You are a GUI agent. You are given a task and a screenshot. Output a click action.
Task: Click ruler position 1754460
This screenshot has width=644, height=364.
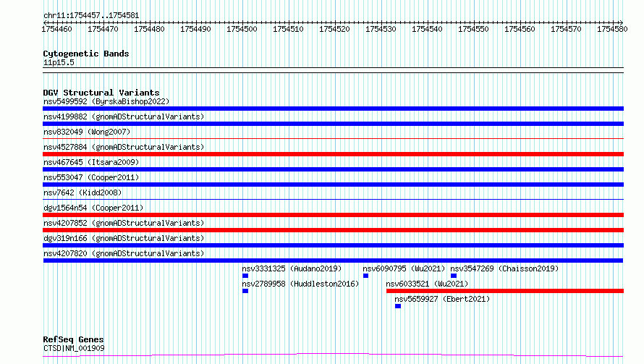pos(56,29)
